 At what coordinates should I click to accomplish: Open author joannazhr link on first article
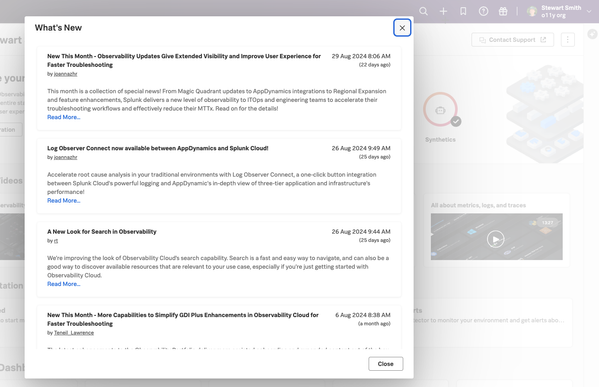tap(65, 74)
